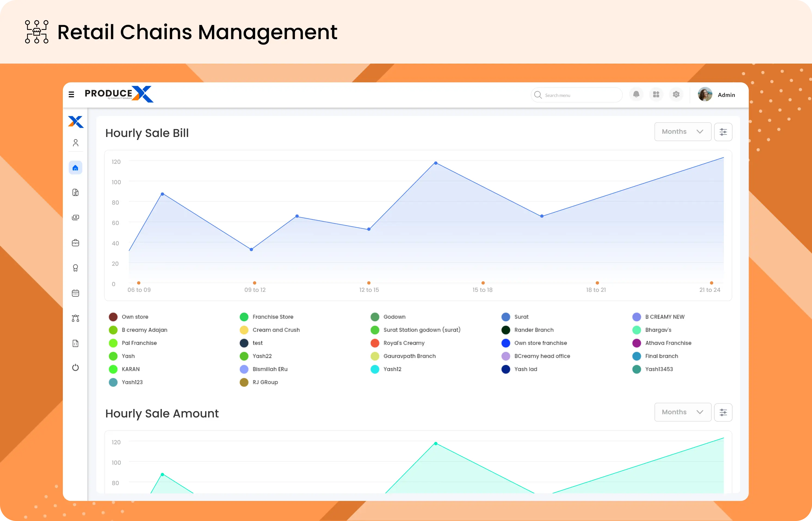The height and width of the screenshot is (521, 812).
Task: Toggle Yash12 legend entry
Action: 386,369
